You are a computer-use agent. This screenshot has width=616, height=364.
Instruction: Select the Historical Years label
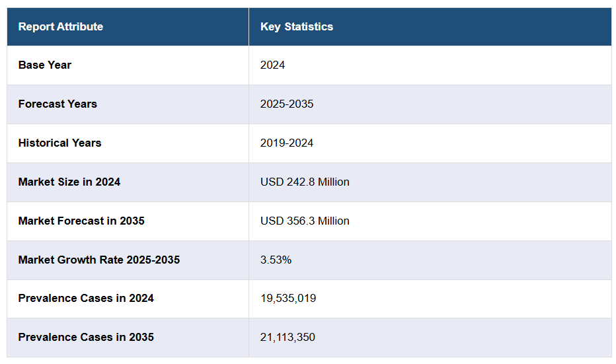coord(59,143)
